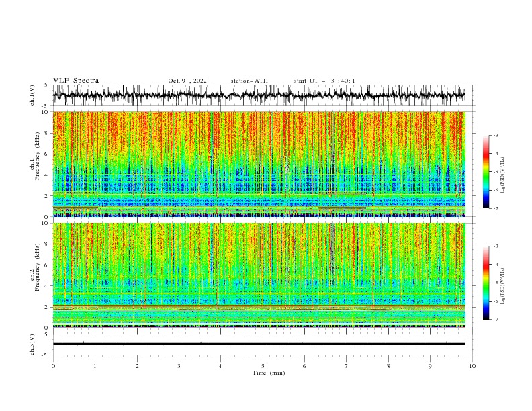The width and height of the screenshot is (532, 411).
Task: Click the 'VLF Spectra' title text
Action: tap(76, 81)
